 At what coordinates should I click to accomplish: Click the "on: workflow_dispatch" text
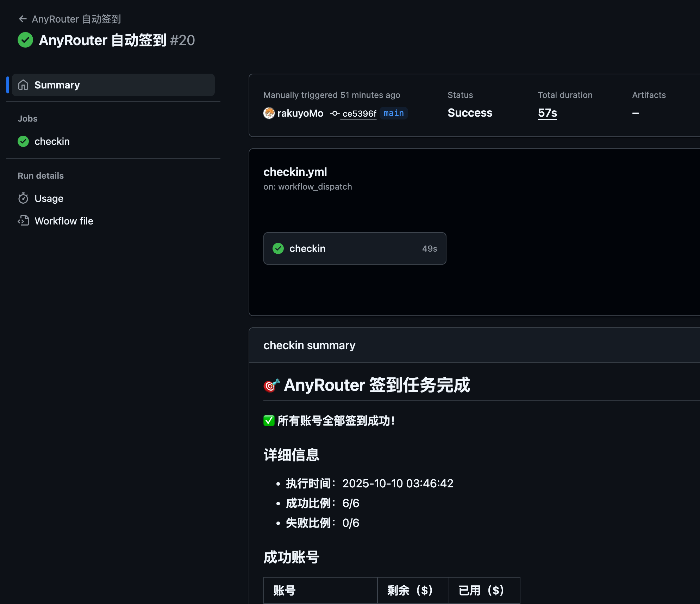pyautogui.click(x=307, y=187)
